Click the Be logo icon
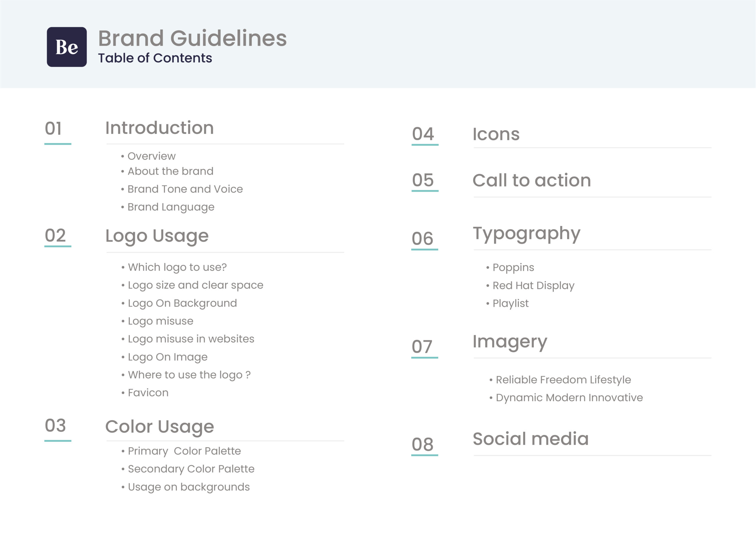This screenshot has width=756, height=534. click(x=66, y=47)
